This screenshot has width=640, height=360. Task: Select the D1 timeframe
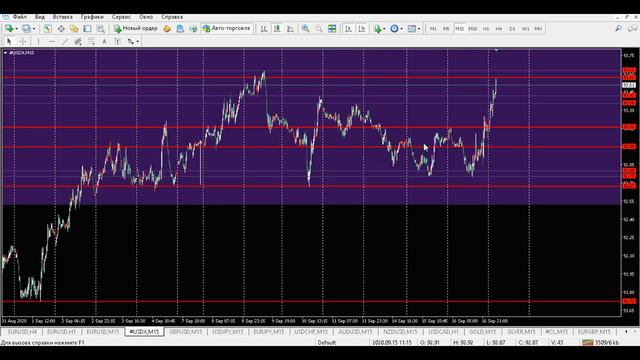pos(512,29)
